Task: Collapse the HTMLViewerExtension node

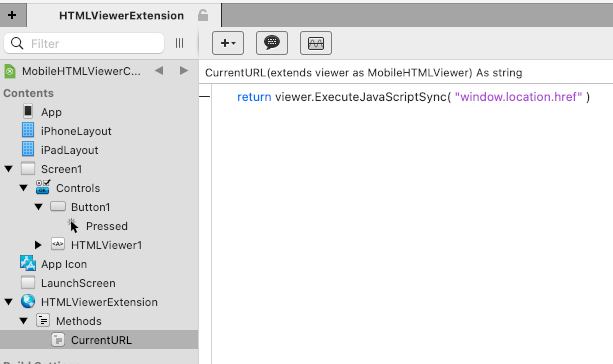Action: pyautogui.click(x=9, y=302)
